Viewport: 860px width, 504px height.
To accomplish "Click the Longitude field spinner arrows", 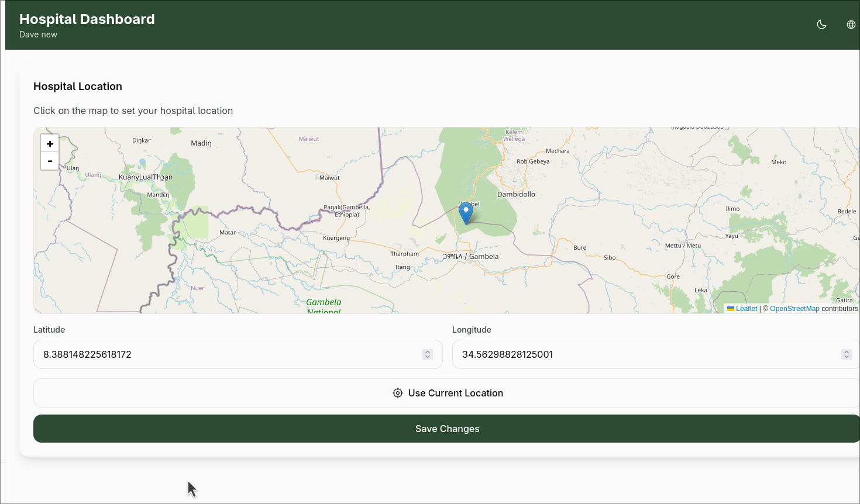I will (x=846, y=354).
